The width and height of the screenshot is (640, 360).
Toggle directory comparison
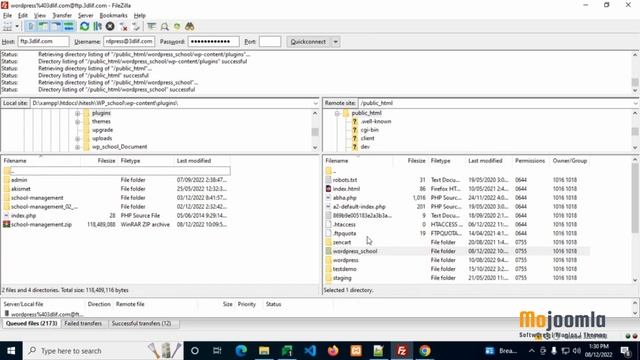pos(164,27)
